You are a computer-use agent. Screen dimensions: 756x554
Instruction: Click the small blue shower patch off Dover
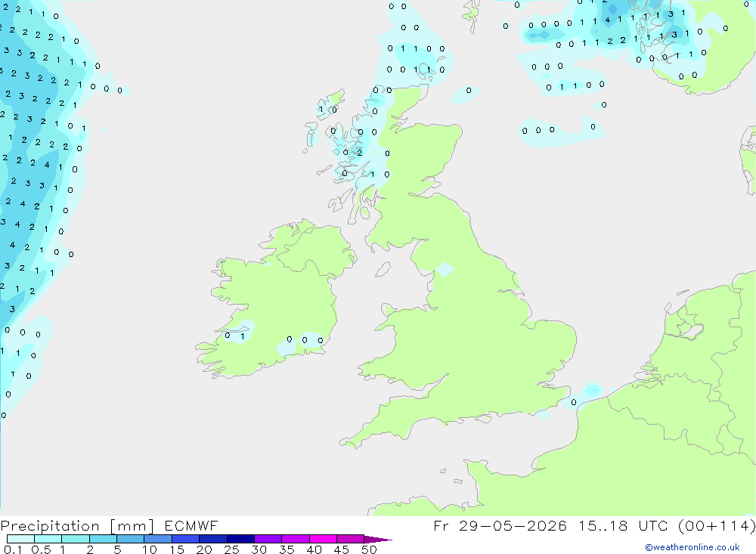(593, 389)
